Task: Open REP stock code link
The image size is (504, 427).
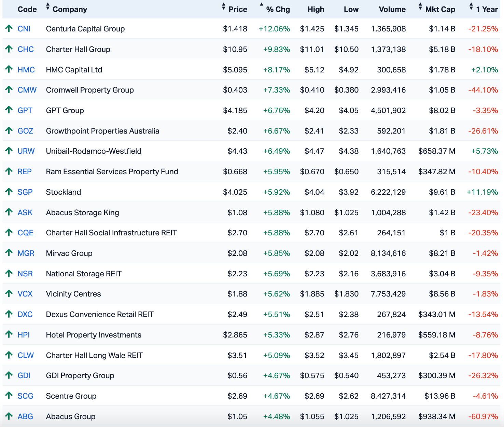Action: pyautogui.click(x=25, y=171)
